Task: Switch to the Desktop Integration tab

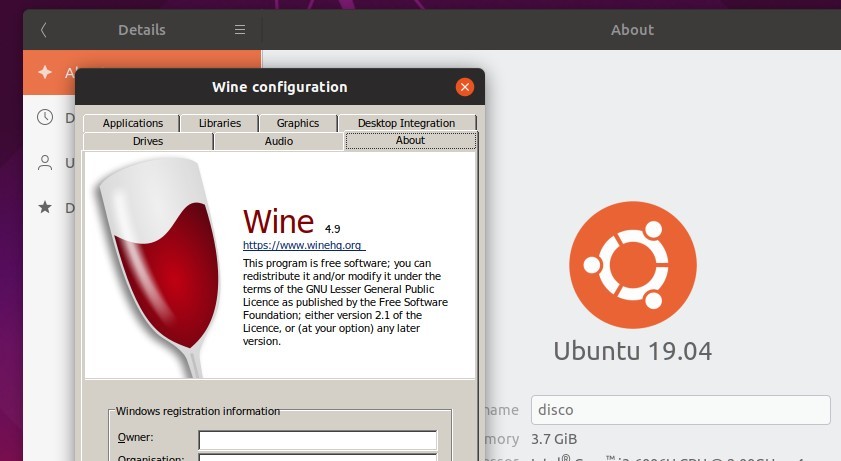Action: click(407, 123)
